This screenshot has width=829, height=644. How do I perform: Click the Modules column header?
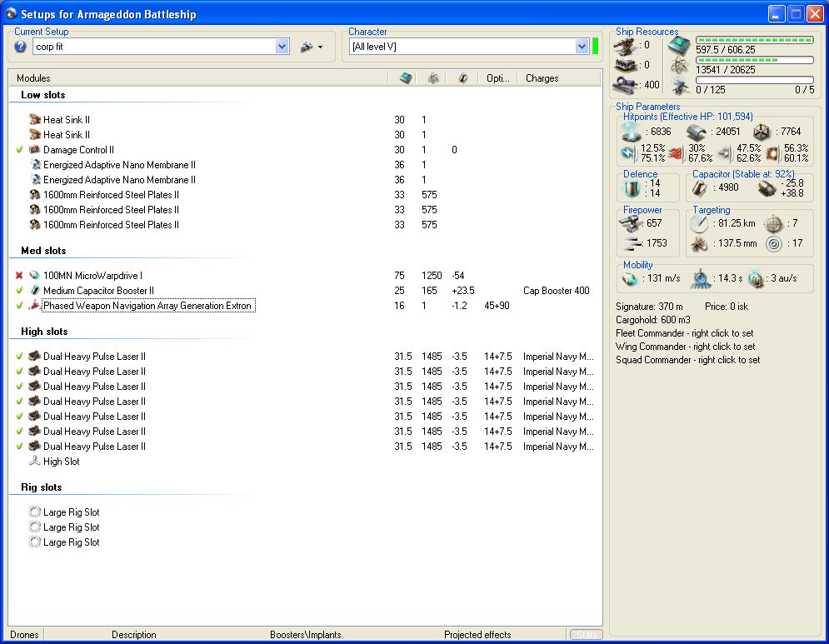coord(33,78)
